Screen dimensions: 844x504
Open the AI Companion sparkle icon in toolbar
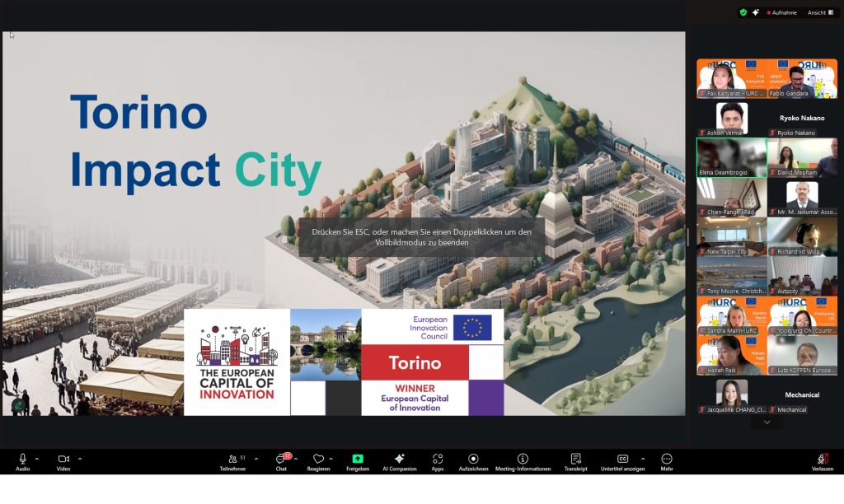point(399,459)
